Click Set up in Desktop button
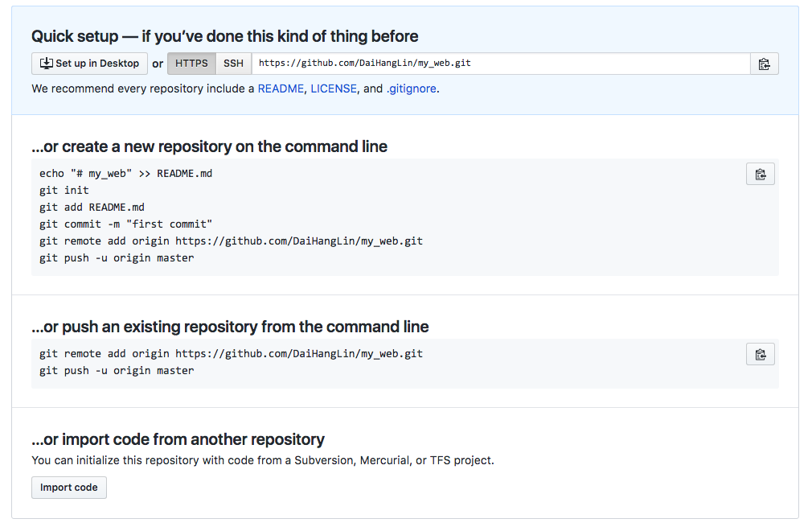This screenshot has width=812, height=527. (89, 64)
